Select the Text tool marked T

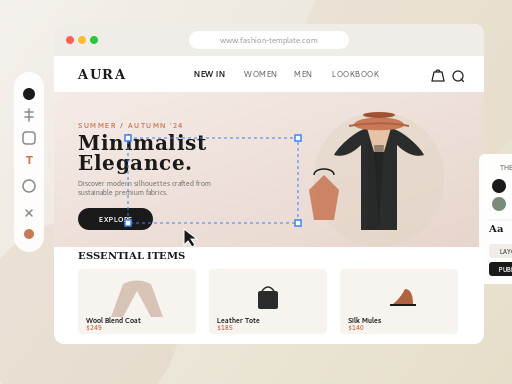coord(29,160)
